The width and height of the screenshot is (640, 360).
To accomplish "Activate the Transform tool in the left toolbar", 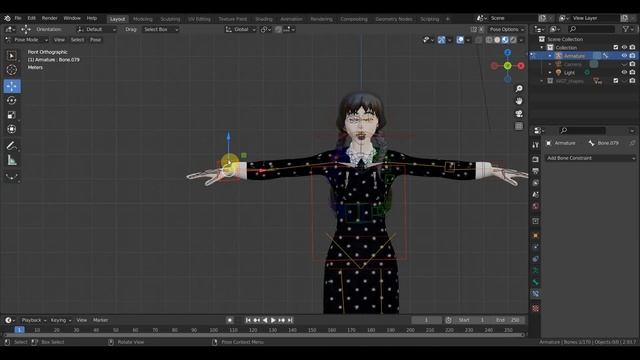I will coord(12,129).
